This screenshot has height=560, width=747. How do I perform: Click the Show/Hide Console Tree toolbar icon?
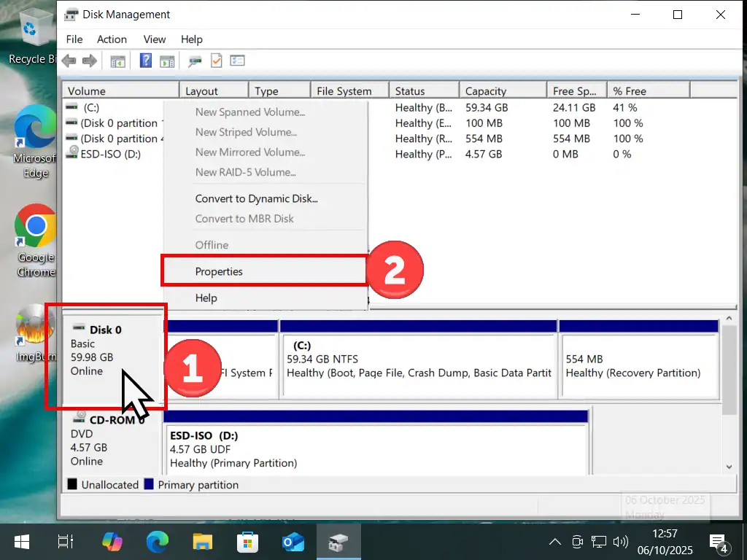click(x=117, y=61)
